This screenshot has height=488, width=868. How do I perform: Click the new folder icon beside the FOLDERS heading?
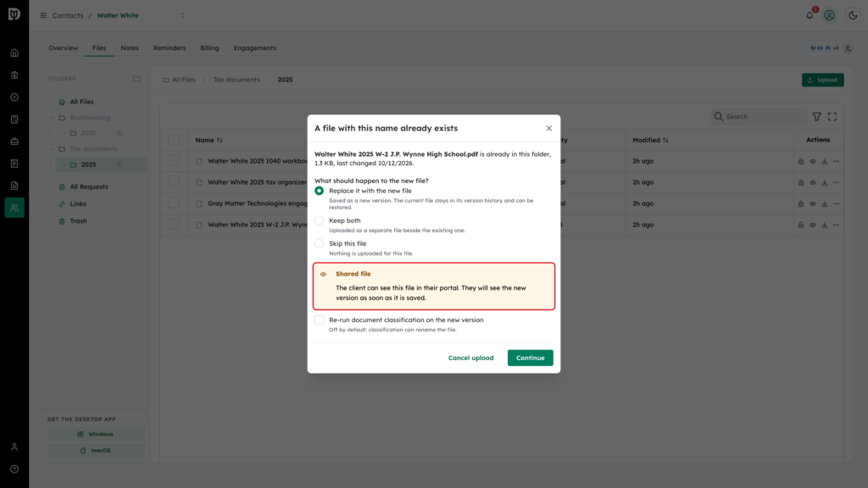click(x=136, y=79)
